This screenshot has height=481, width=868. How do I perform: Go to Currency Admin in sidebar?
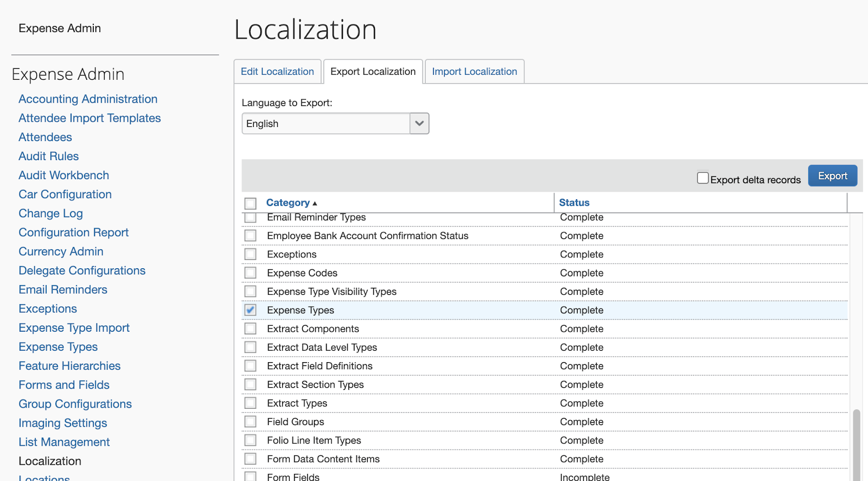pos(61,251)
